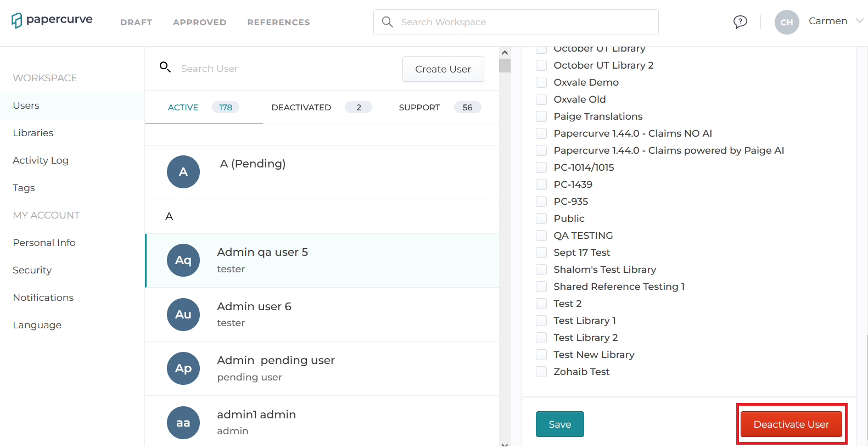Viewport: 868px width, 448px height.
Task: Check the Shalom's Test Library checkbox
Action: [541, 270]
